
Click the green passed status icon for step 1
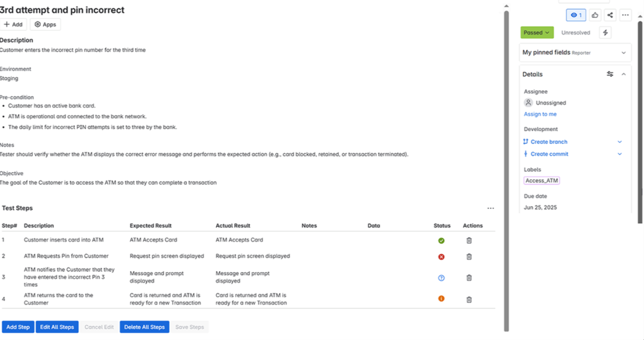pyautogui.click(x=441, y=241)
